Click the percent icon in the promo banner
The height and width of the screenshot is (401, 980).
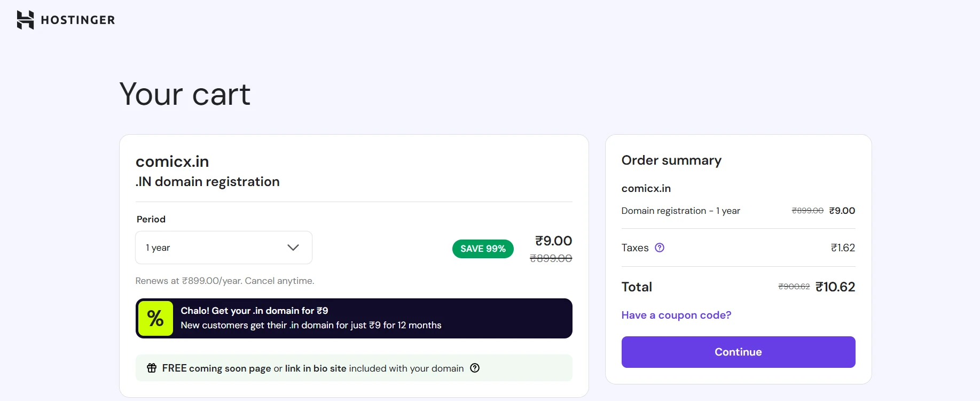(155, 318)
